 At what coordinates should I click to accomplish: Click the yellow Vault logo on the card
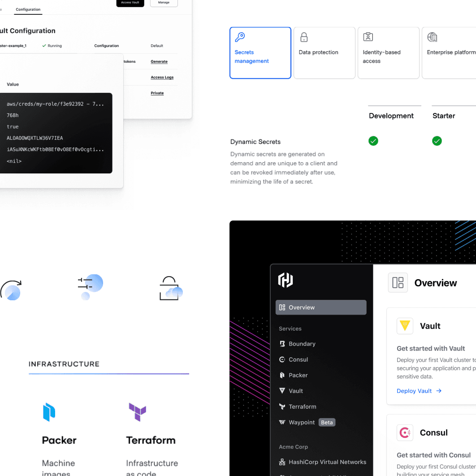pyautogui.click(x=405, y=326)
